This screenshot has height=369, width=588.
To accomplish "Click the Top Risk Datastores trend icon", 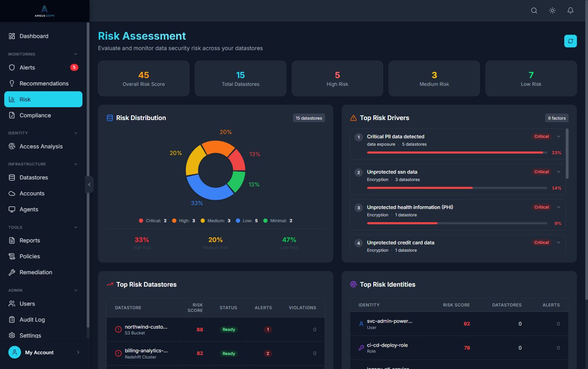I will coord(110,284).
